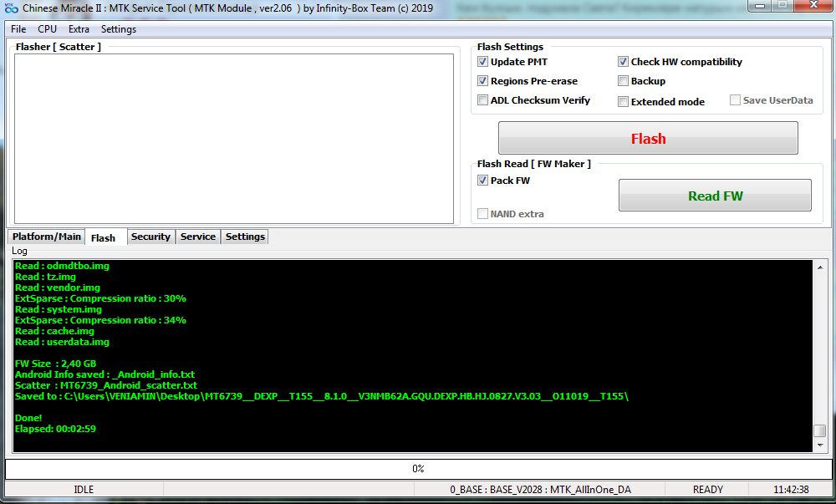Click 'Read : cache.img' log line

coord(54,331)
